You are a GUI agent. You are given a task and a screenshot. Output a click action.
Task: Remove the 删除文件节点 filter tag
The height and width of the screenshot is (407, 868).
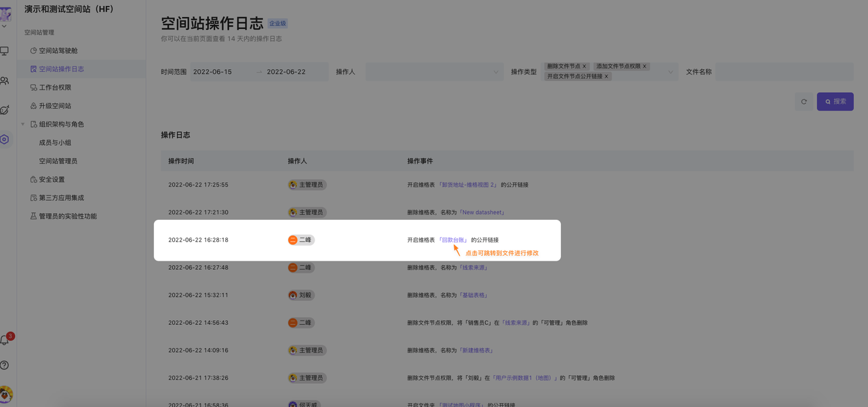pyautogui.click(x=585, y=66)
